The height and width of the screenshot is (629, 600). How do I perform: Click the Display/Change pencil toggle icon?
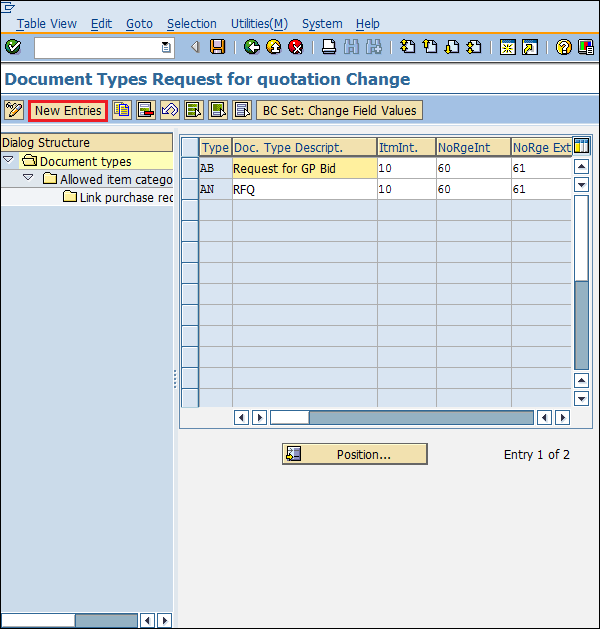pos(14,110)
